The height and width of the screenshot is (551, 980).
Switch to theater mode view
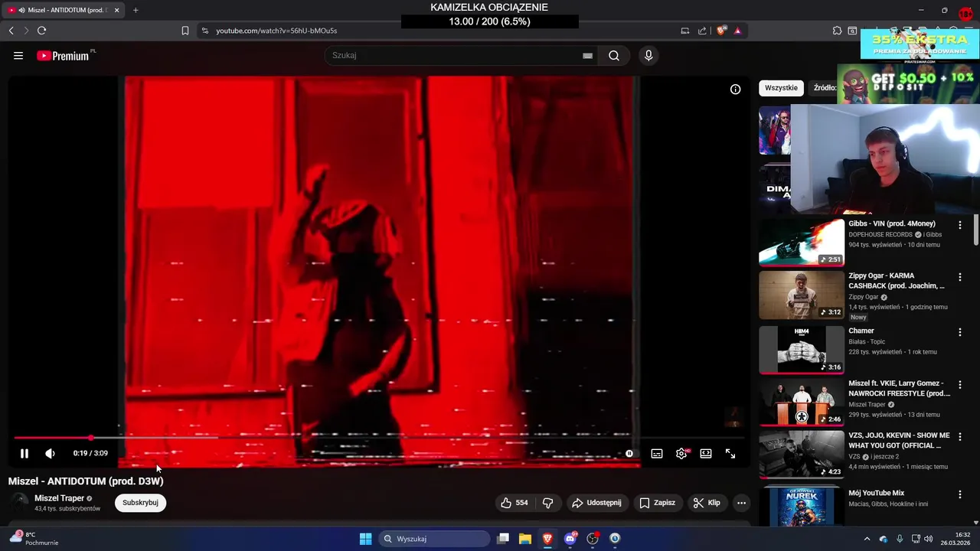[x=706, y=454]
